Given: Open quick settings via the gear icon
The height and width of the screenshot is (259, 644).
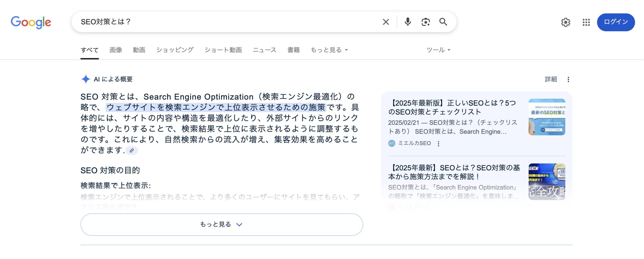Looking at the screenshot, I should coord(566,22).
